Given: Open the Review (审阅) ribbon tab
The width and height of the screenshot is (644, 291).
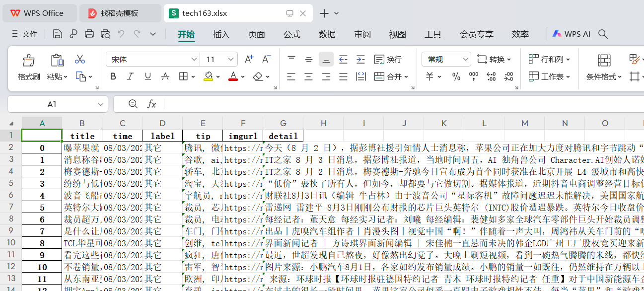Looking at the screenshot, I should (362, 34).
